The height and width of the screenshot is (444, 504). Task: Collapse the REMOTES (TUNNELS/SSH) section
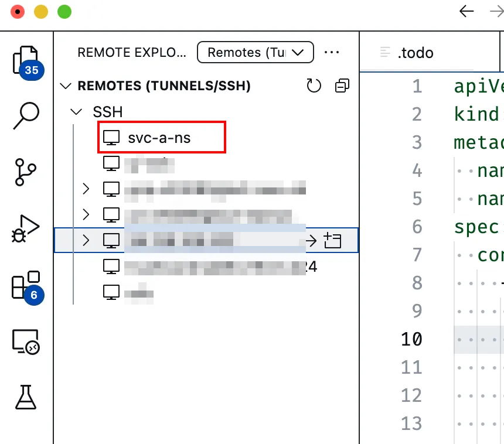[x=66, y=86]
